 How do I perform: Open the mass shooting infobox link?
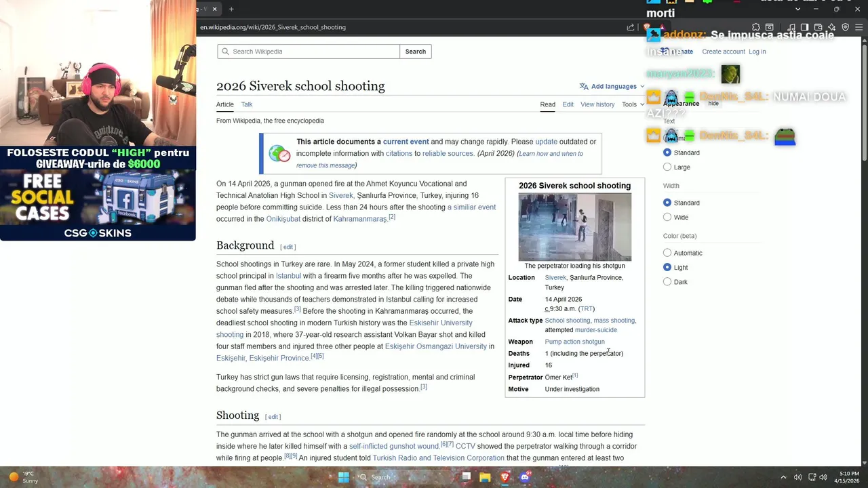coord(614,321)
